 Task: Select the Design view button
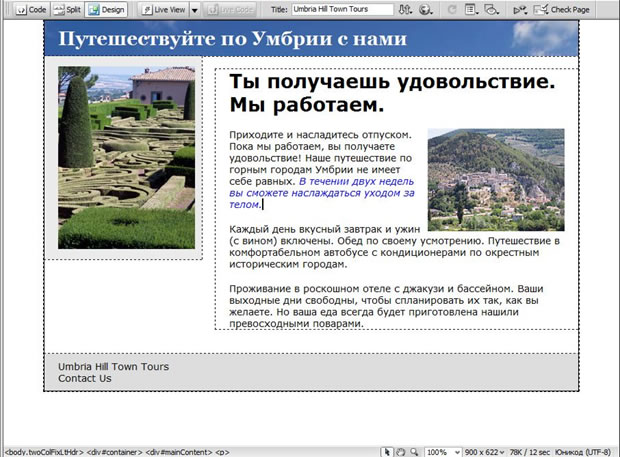click(106, 9)
